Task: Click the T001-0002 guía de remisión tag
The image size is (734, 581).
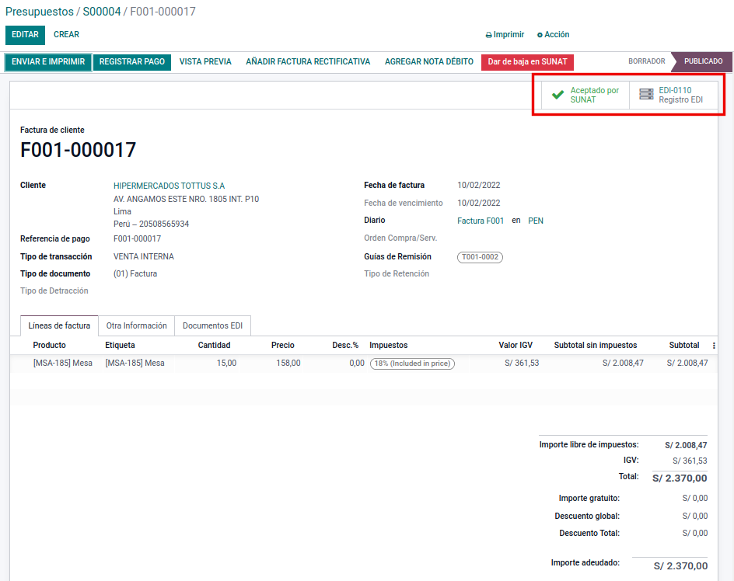Action: pos(480,257)
